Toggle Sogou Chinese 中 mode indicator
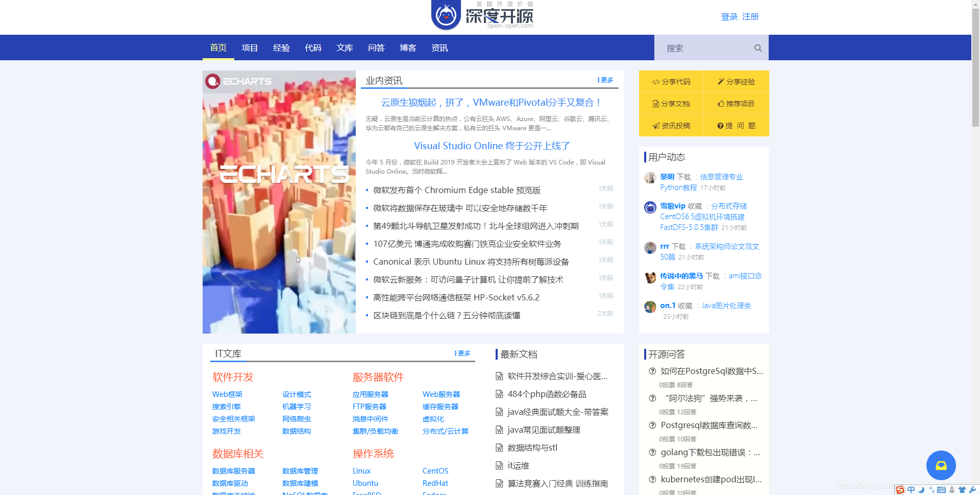Screen dimensions: 980x495 pos(911,490)
